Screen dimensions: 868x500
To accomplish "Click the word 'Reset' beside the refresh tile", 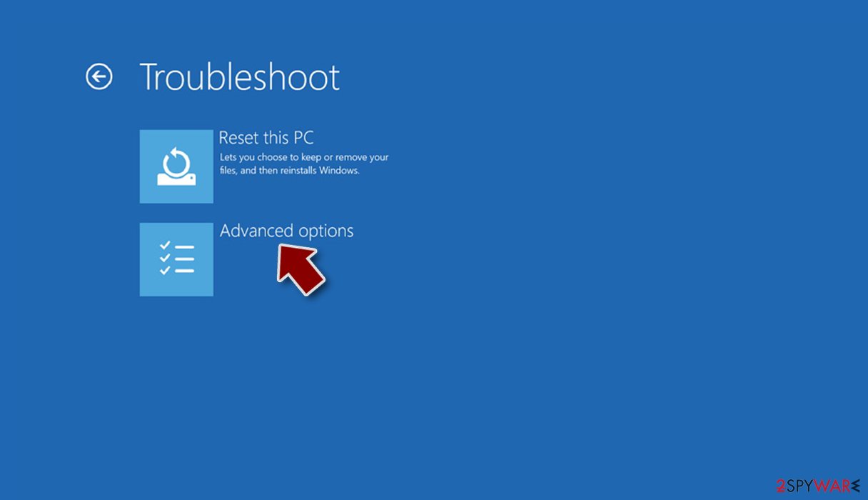I will point(238,138).
